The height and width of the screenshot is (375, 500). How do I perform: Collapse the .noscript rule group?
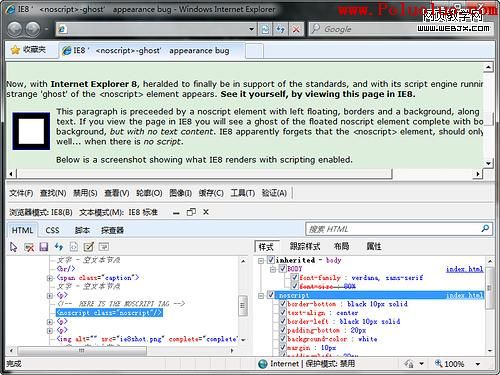point(261,296)
